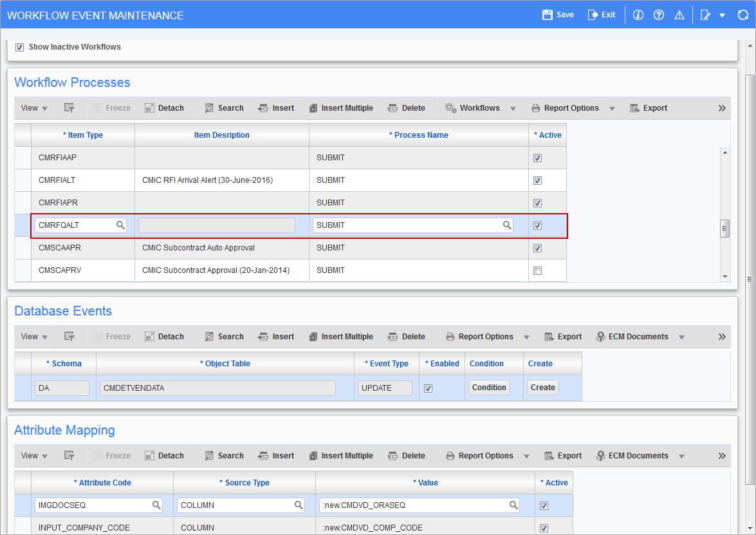The image size is (756, 535).
Task: Click the notes edit icon in header
Action: 705,15
